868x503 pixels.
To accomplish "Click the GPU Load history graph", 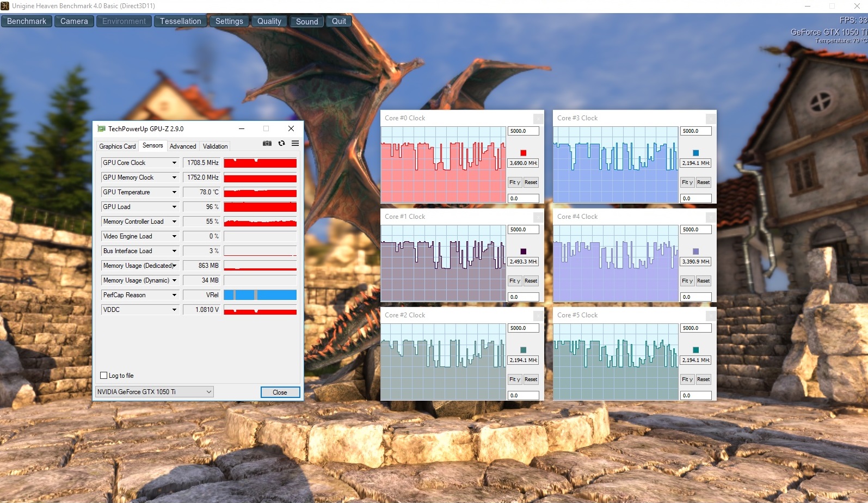I will pyautogui.click(x=260, y=207).
